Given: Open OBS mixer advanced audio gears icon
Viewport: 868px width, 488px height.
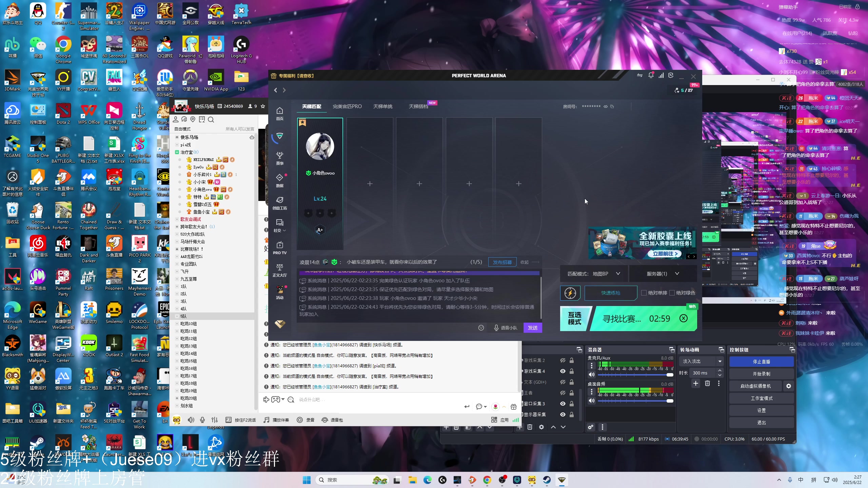Looking at the screenshot, I should tap(591, 427).
